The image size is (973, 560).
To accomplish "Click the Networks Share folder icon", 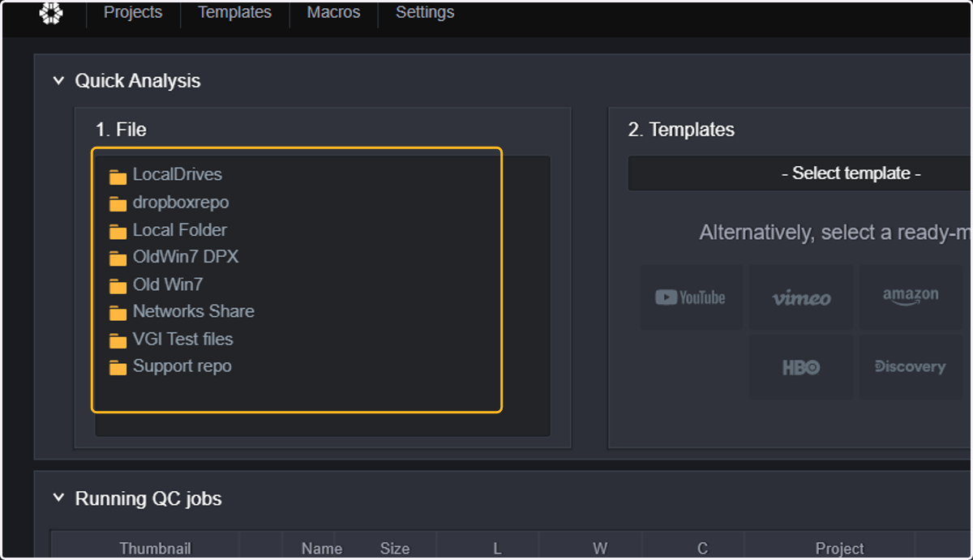I will [x=118, y=313].
